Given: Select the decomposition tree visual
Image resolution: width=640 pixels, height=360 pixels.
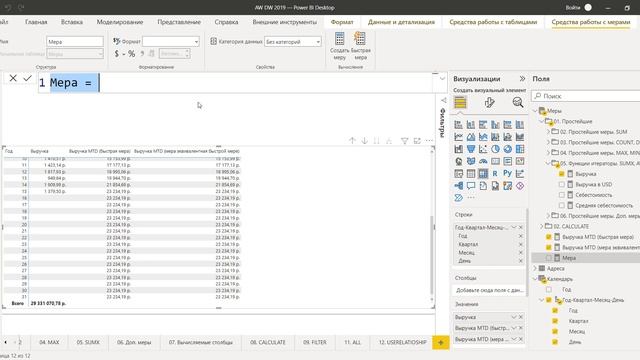Looking at the screenshot, I should click(x=458, y=186).
